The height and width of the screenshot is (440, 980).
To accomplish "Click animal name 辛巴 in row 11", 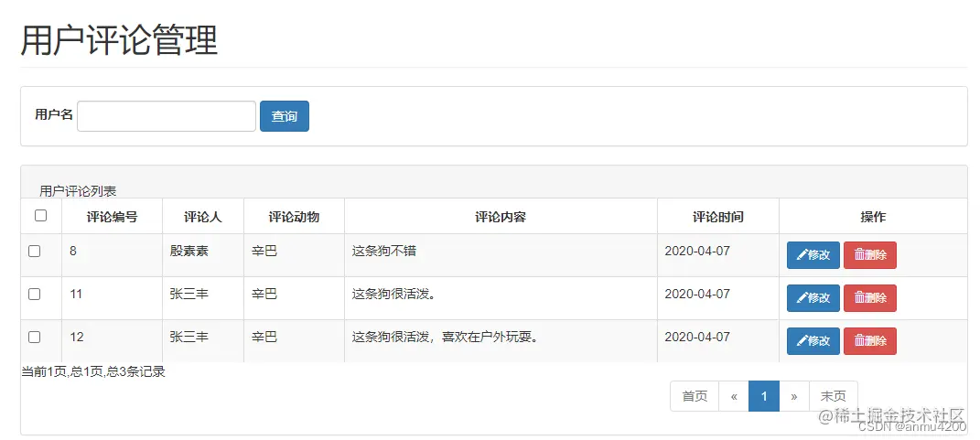I will (264, 294).
